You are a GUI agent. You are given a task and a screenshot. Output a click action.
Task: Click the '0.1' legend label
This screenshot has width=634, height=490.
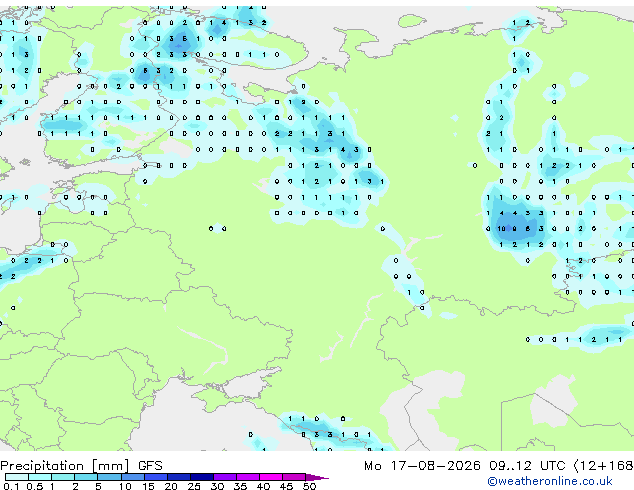(11, 486)
